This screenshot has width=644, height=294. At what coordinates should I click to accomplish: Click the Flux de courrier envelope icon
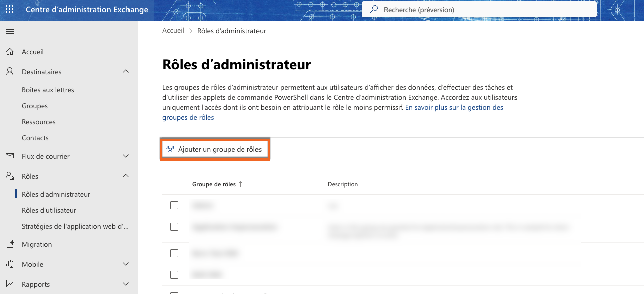(9, 156)
